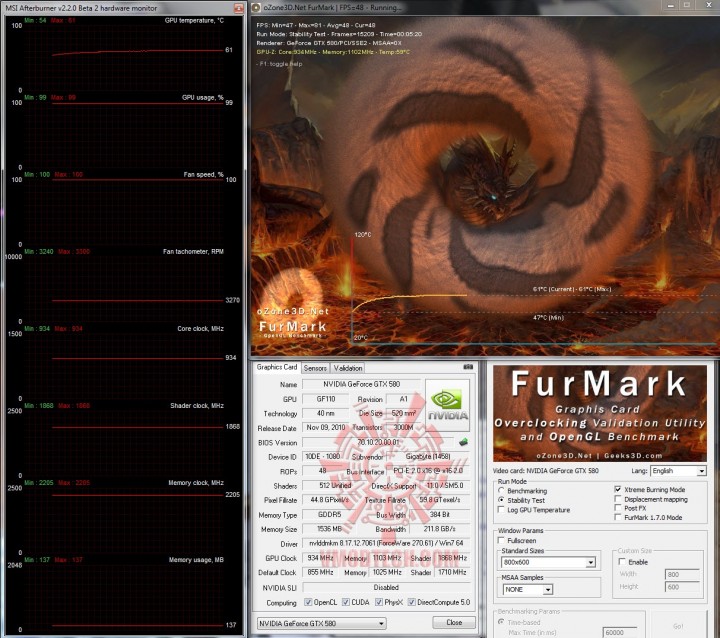This screenshot has height=638, width=720.
Task: Click the Max Time 60000 field
Action: coord(619,632)
